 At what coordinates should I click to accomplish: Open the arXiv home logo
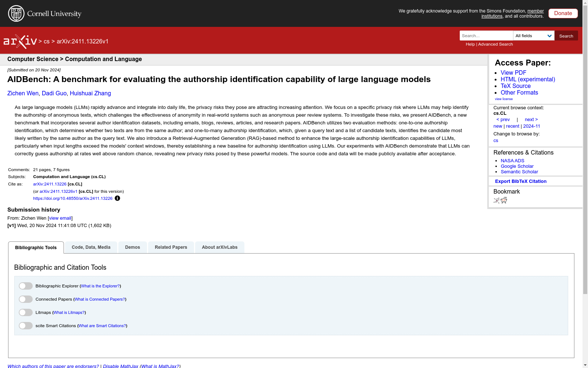click(20, 41)
